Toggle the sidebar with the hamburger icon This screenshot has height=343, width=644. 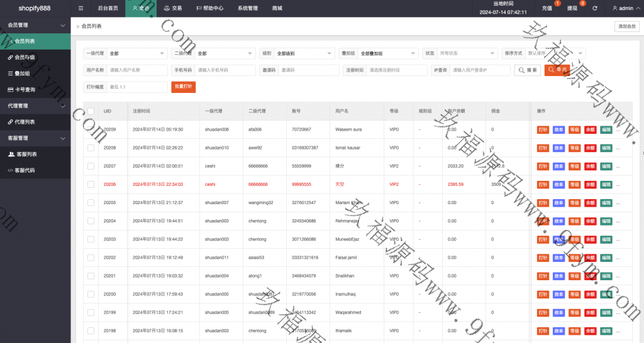(80, 8)
